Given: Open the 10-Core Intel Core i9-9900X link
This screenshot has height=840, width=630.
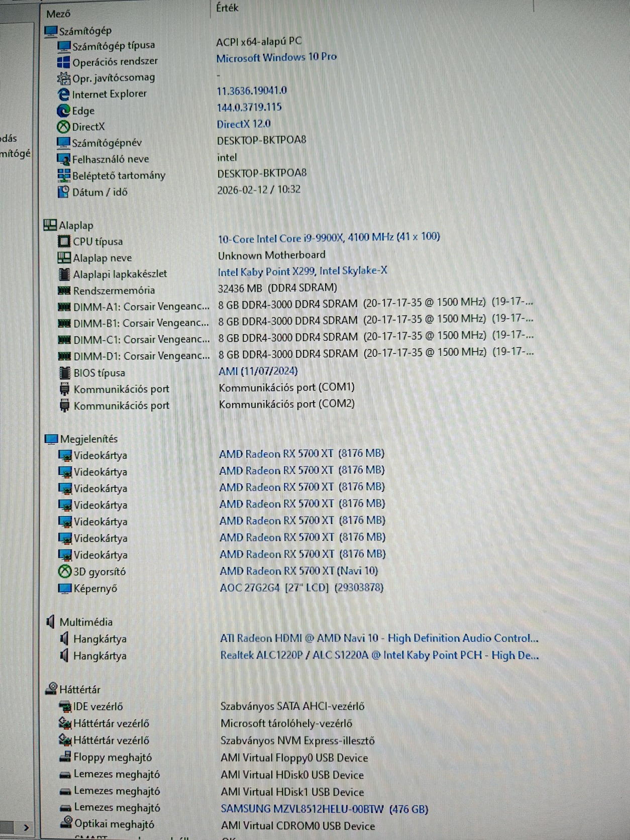Looking at the screenshot, I should [x=329, y=238].
